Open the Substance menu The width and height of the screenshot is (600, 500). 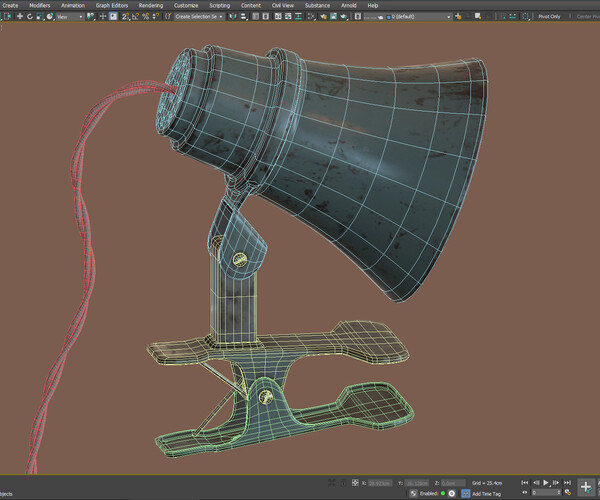[x=317, y=5]
